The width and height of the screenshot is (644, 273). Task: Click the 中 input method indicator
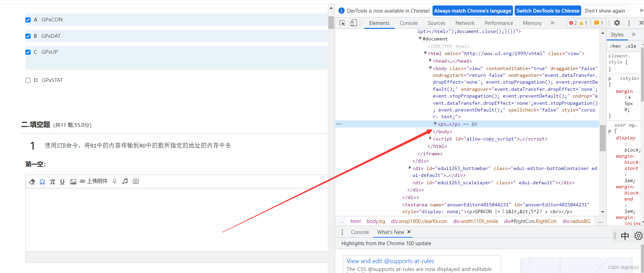(625, 236)
